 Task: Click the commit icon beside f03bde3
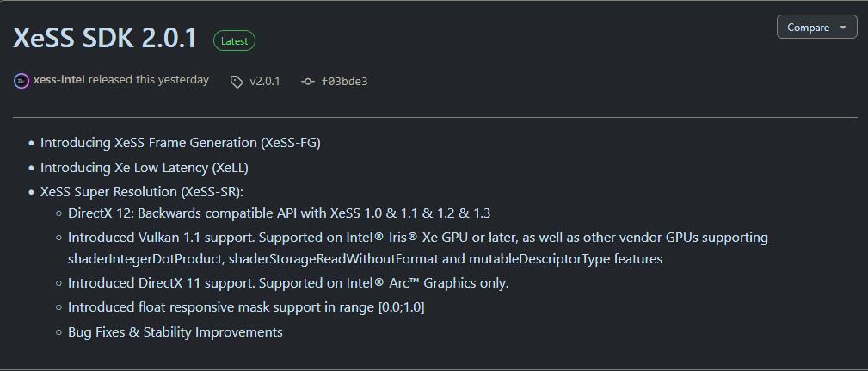click(308, 82)
